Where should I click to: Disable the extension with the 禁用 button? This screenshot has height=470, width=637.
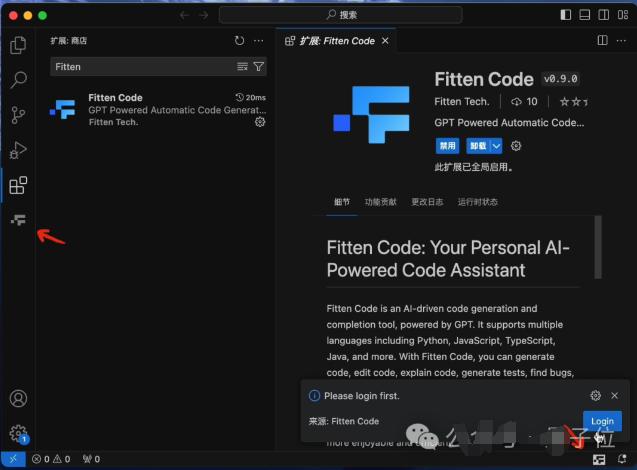point(447,145)
